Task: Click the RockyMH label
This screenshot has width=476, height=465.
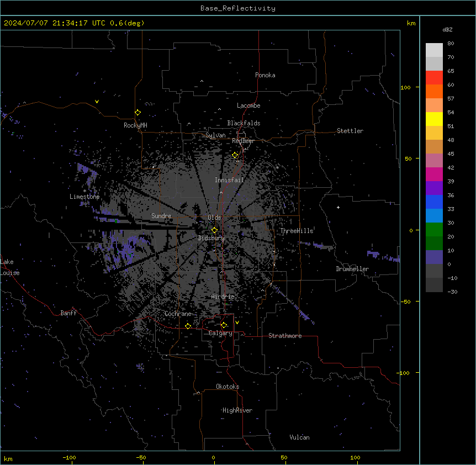Action: coord(135,125)
